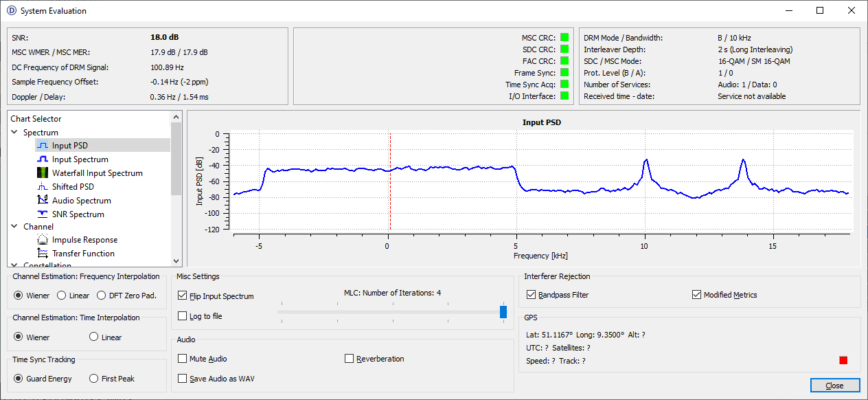Viewport: 868px width, 400px height.
Task: Uncheck the Flip Input Spectrum checkbox
Action: coord(183,296)
